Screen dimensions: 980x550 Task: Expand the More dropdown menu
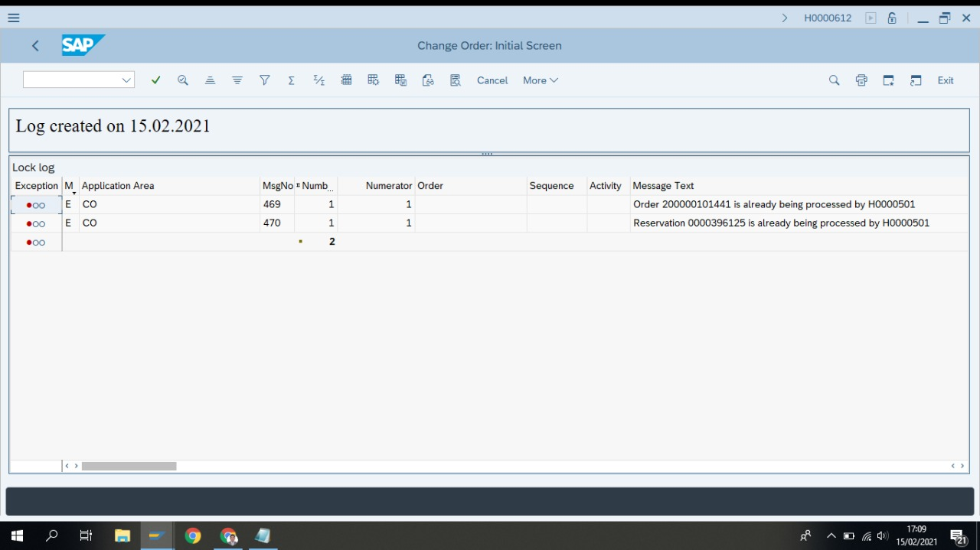click(540, 80)
